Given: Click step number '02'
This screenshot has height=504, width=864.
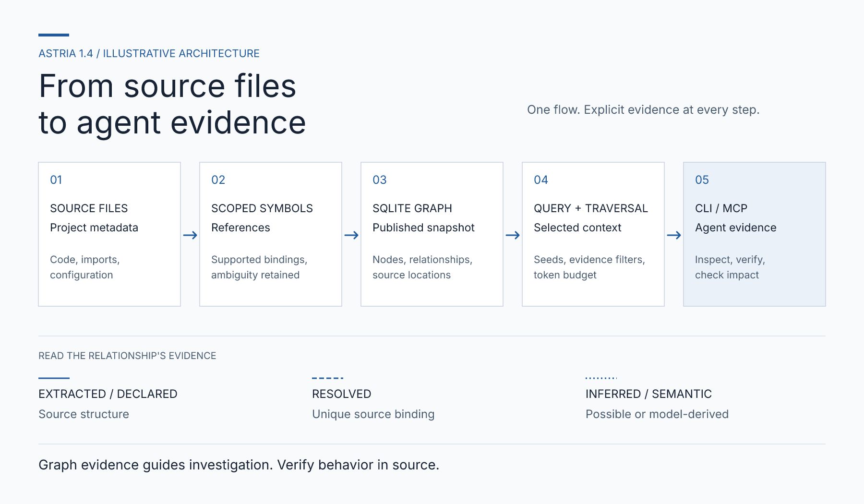Looking at the screenshot, I should [x=218, y=180].
